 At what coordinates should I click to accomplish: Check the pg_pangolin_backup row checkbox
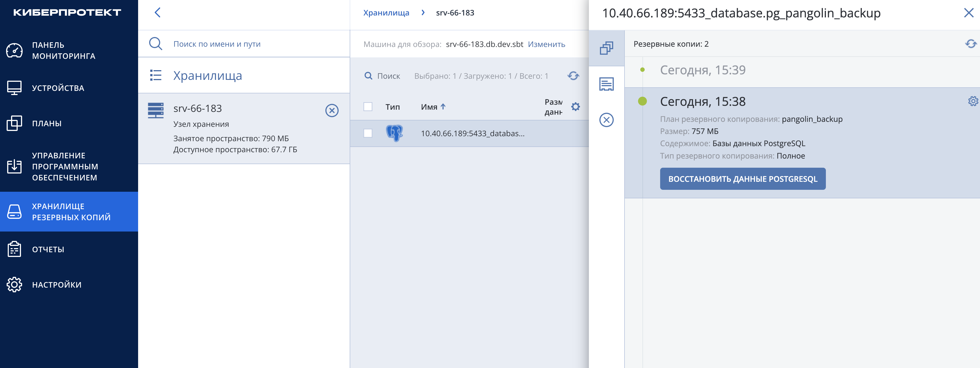367,133
